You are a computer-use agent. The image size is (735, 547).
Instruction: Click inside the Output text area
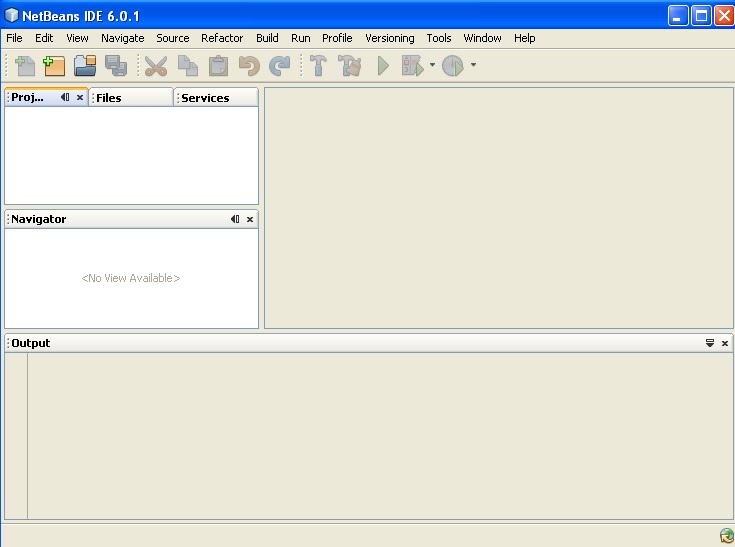[x=380, y=436]
